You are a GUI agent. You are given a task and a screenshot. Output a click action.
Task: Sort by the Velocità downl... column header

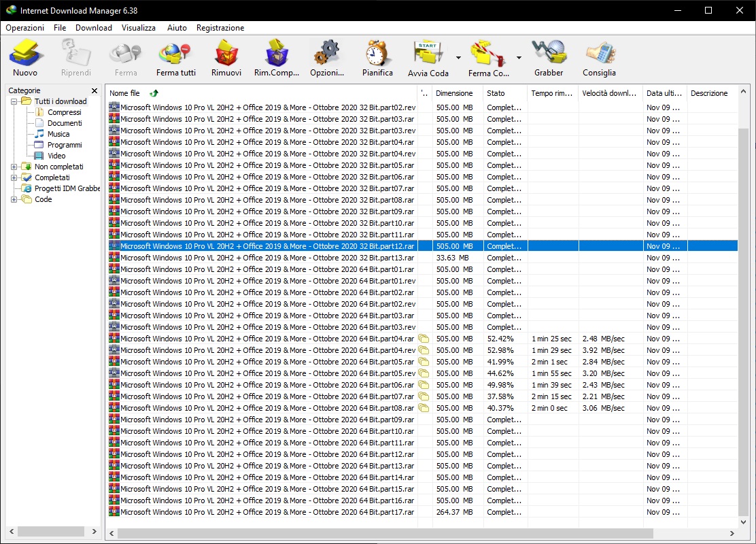tap(609, 93)
